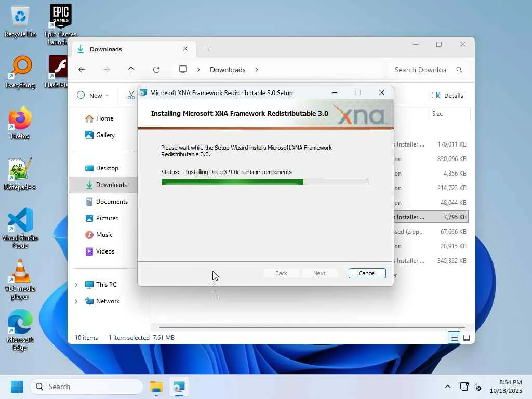The height and width of the screenshot is (399, 532).
Task: Select the Downloads tab
Action: click(x=132, y=49)
